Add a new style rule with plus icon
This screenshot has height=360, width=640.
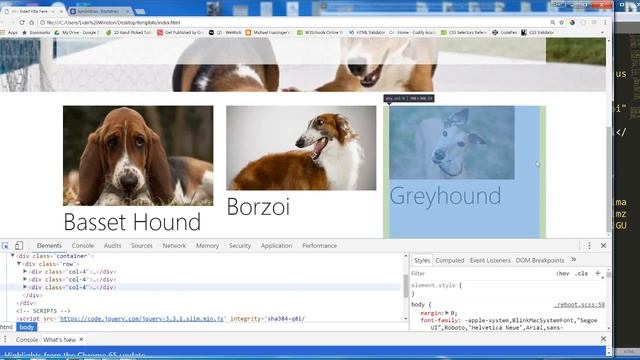(x=598, y=273)
